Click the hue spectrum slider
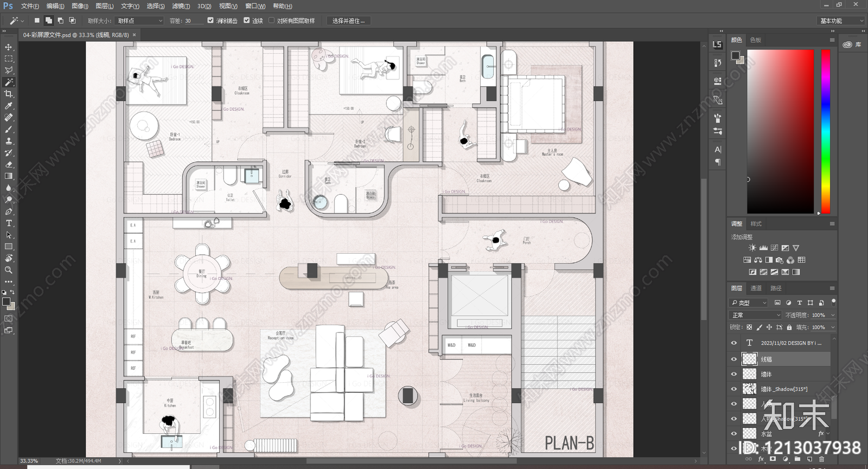The image size is (868, 469). tap(825, 132)
